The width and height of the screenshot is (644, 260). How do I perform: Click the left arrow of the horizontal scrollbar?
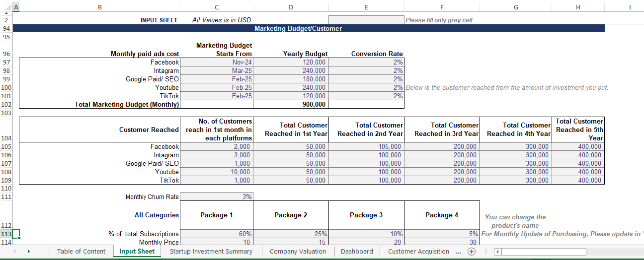click(497, 252)
